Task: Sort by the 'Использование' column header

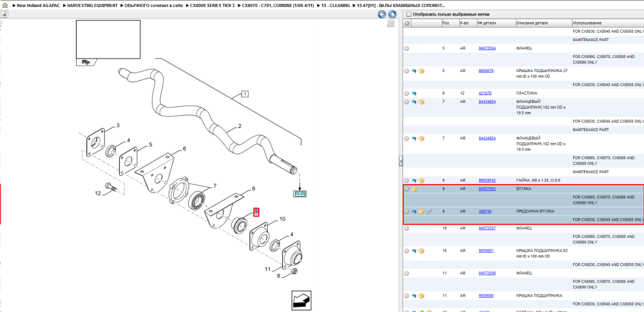Action: [x=608, y=23]
